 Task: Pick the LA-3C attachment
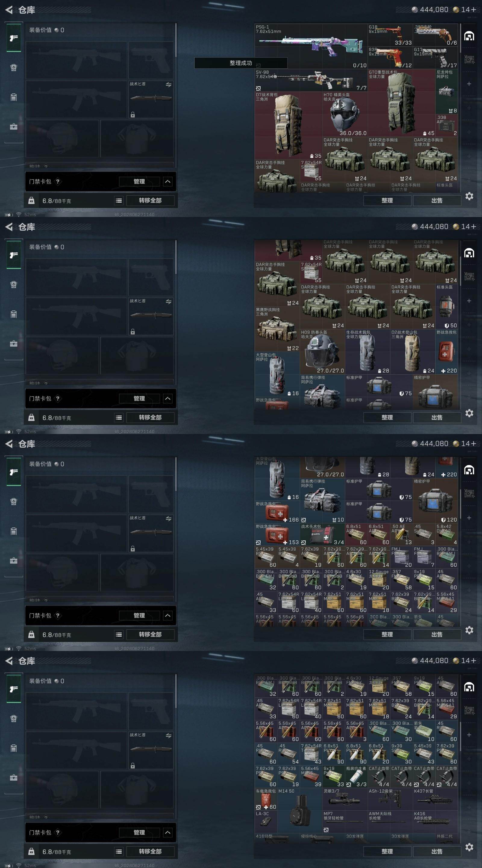point(266,822)
